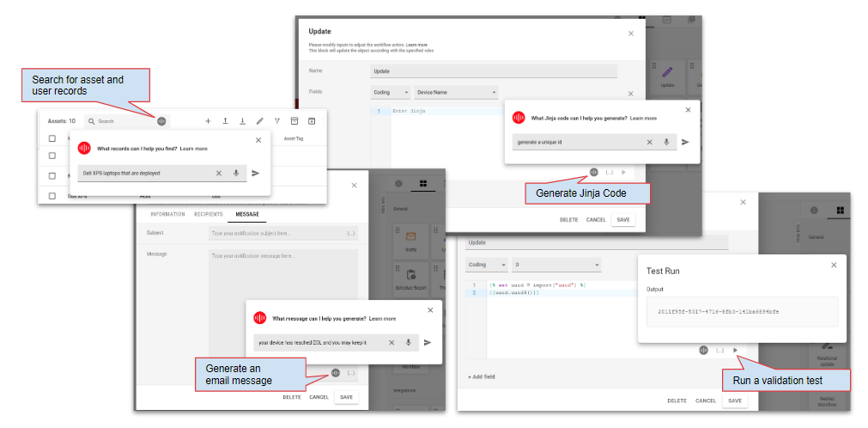Check the first asset row checkbox
The image size is (868, 428).
(x=52, y=156)
